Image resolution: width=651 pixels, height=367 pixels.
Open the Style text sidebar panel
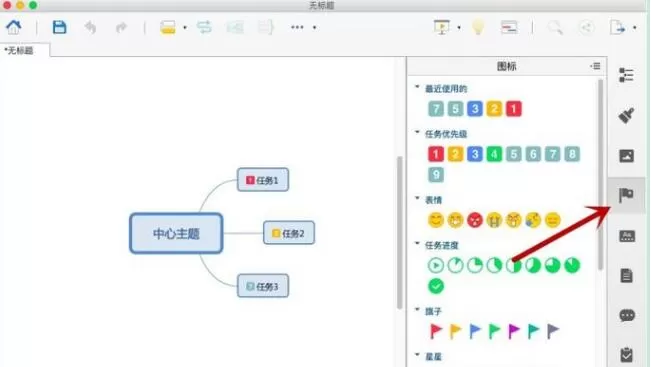[627, 236]
